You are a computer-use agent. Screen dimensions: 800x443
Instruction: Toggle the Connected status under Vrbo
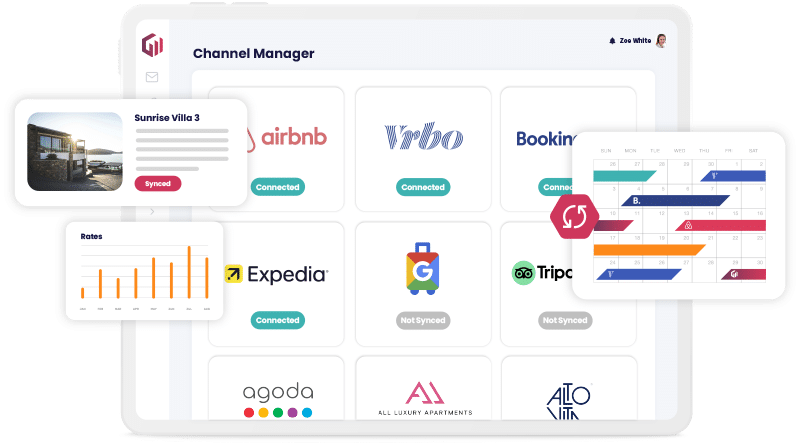[422, 187]
